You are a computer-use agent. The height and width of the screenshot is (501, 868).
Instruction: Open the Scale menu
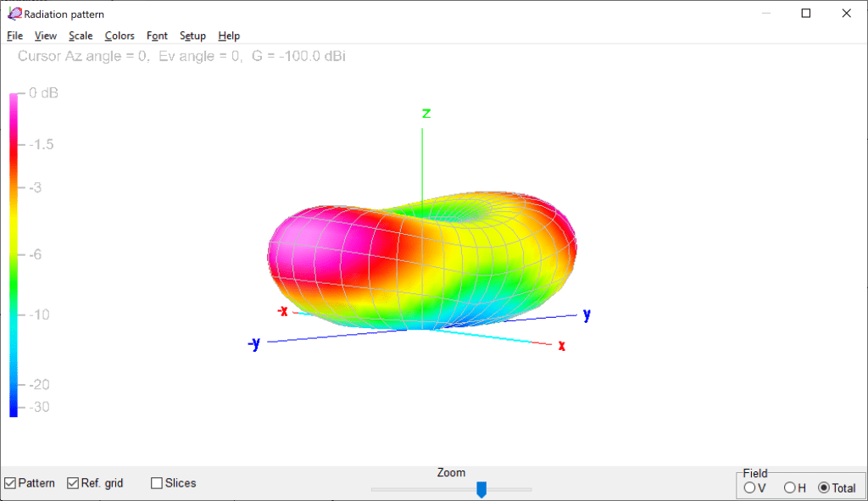tap(81, 36)
